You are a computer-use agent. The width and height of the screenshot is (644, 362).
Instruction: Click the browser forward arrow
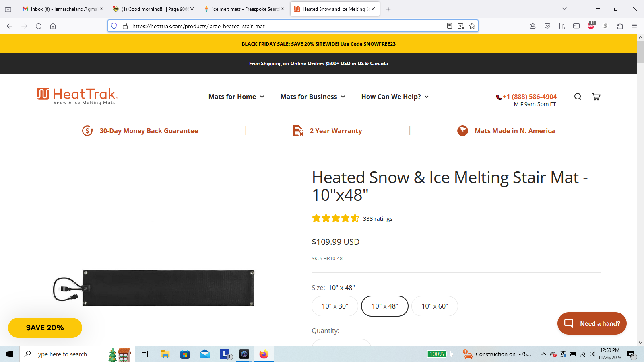coord(24,26)
